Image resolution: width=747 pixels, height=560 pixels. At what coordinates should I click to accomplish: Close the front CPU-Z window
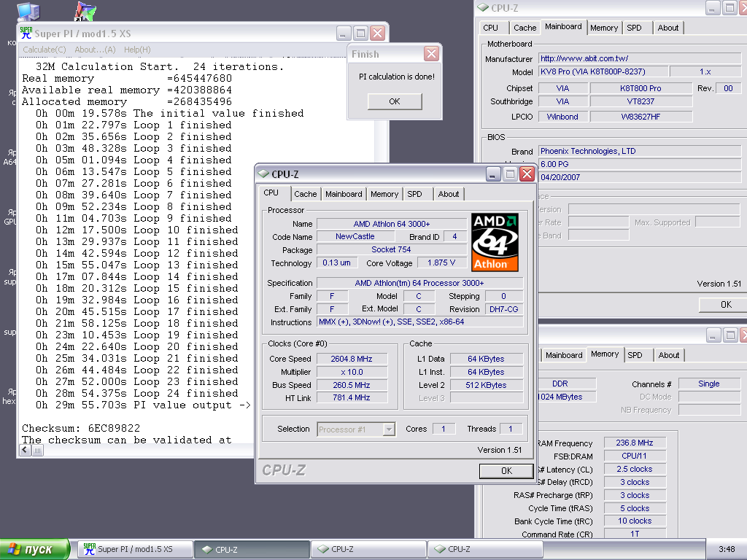(527, 174)
